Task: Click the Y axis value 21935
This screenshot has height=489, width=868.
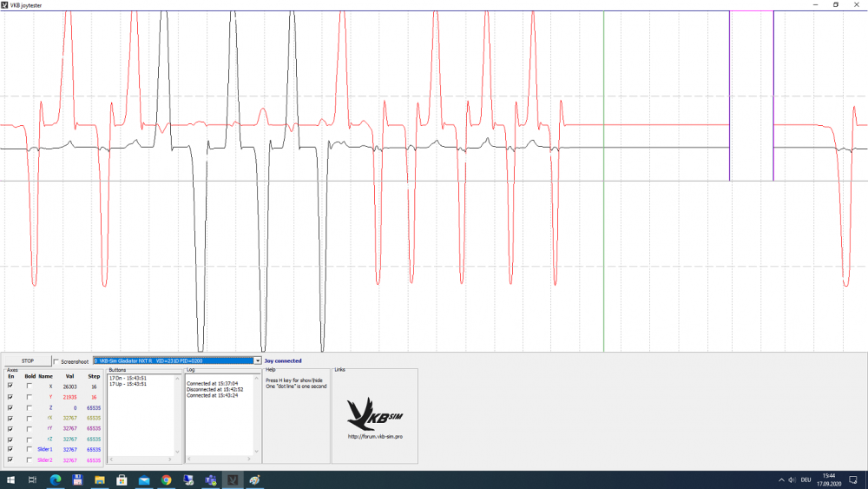Action: 69,397
